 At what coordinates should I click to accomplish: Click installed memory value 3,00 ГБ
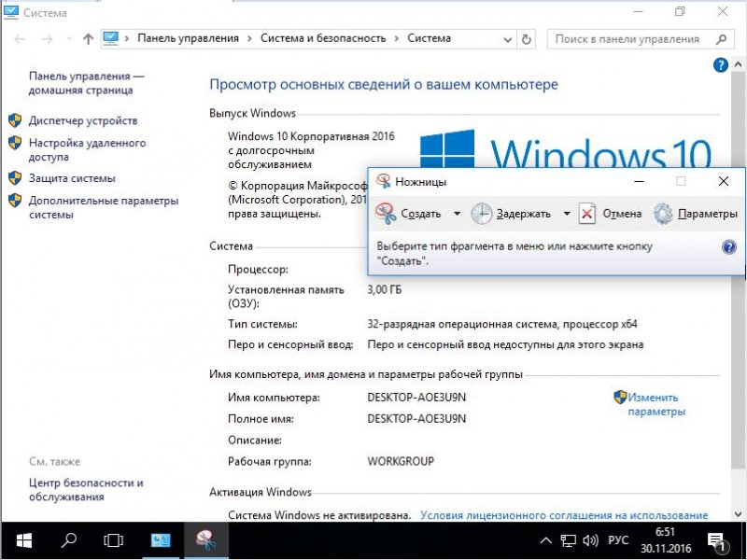384,289
